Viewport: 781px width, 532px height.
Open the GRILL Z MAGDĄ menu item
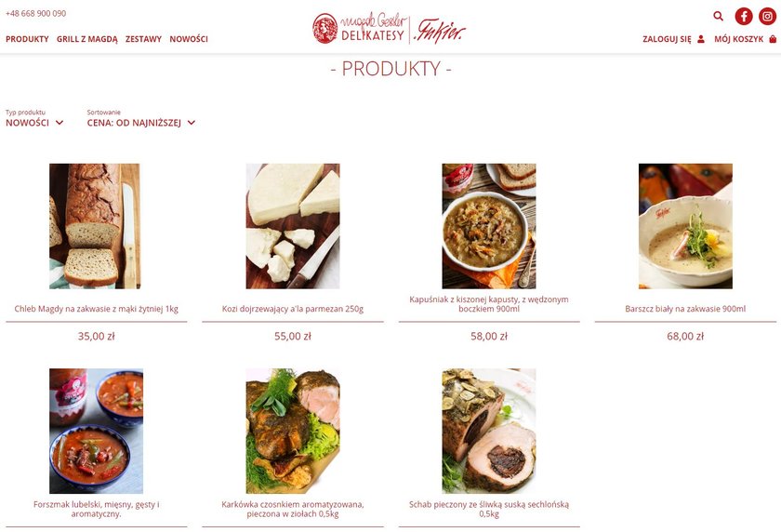(x=87, y=39)
